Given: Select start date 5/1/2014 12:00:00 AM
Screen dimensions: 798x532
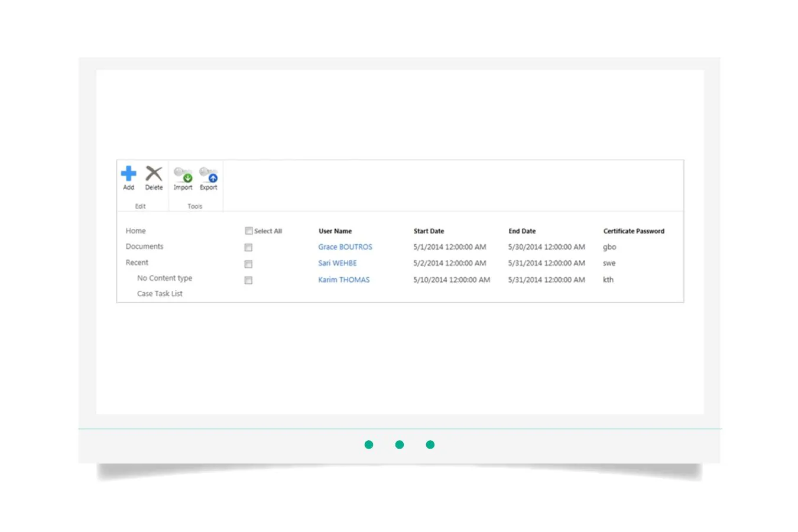Looking at the screenshot, I should (450, 247).
